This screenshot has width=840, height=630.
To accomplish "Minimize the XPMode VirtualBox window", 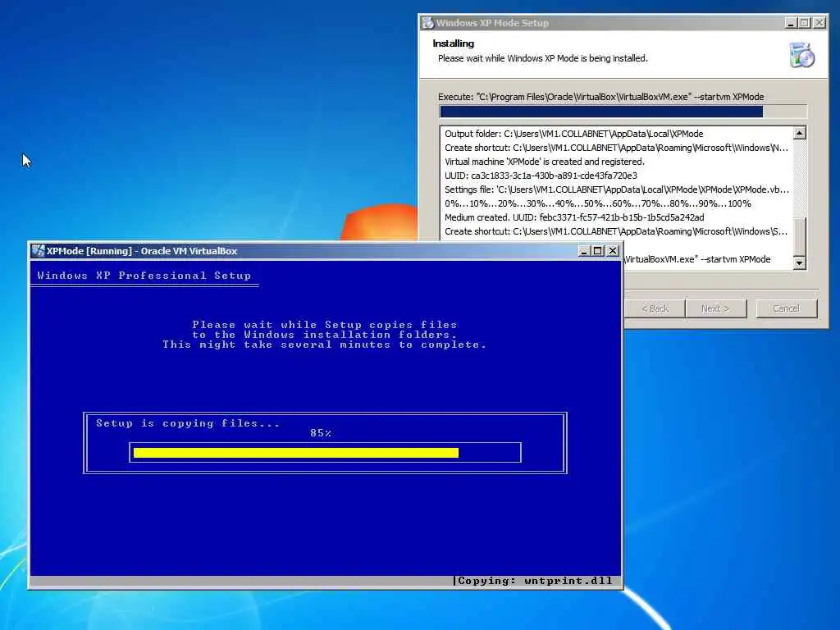I will (584, 251).
